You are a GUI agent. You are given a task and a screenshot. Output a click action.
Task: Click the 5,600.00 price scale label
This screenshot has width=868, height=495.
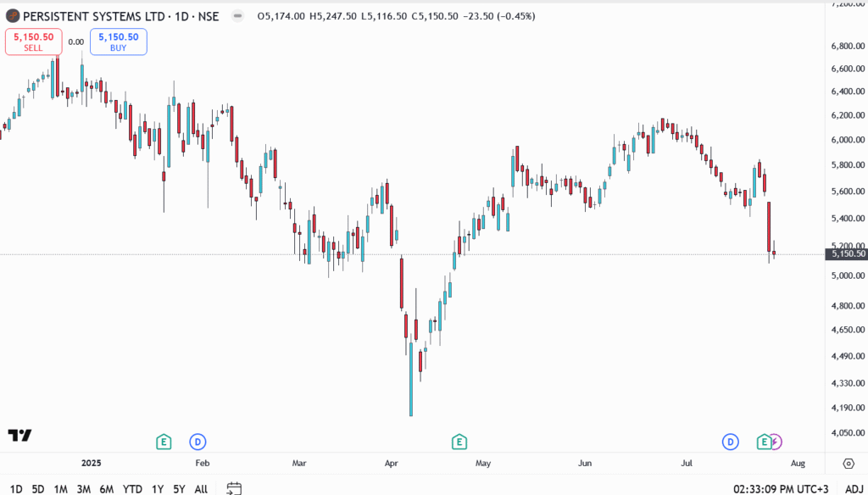coord(848,192)
